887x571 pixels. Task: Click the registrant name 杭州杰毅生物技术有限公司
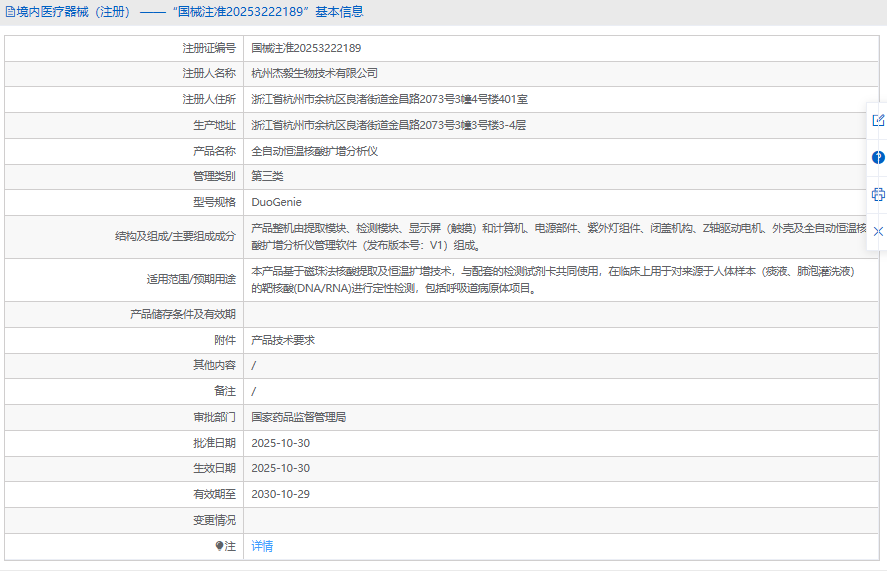point(314,73)
